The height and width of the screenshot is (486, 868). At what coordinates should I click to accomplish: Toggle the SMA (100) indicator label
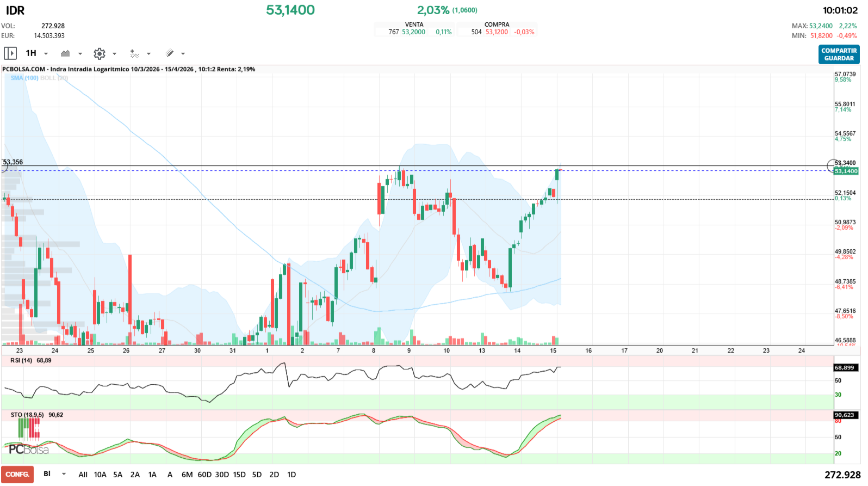pyautogui.click(x=24, y=78)
